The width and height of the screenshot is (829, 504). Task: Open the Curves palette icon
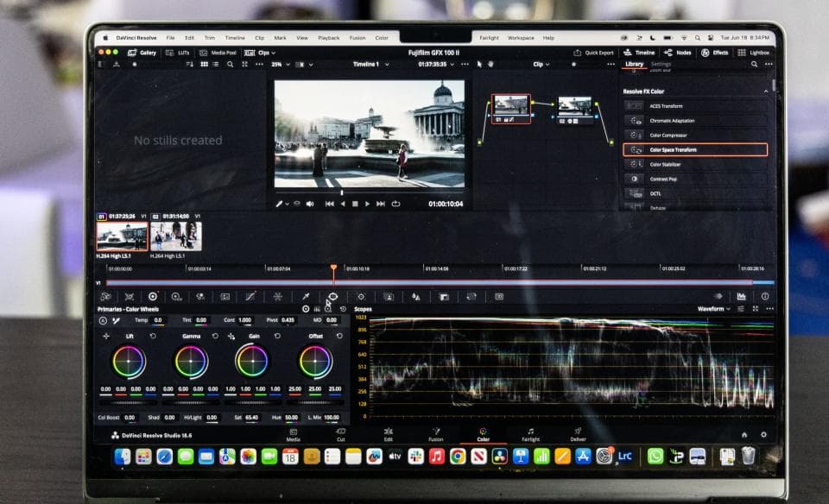[x=250, y=297]
